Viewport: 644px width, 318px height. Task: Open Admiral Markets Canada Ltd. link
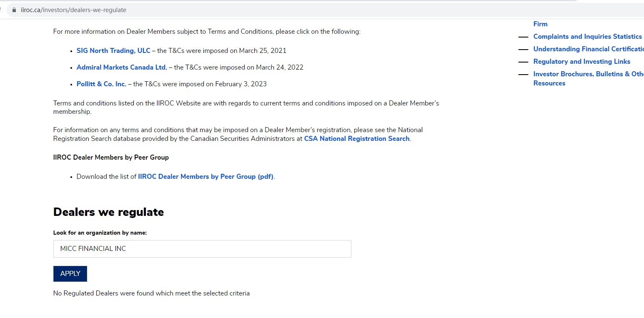click(122, 68)
